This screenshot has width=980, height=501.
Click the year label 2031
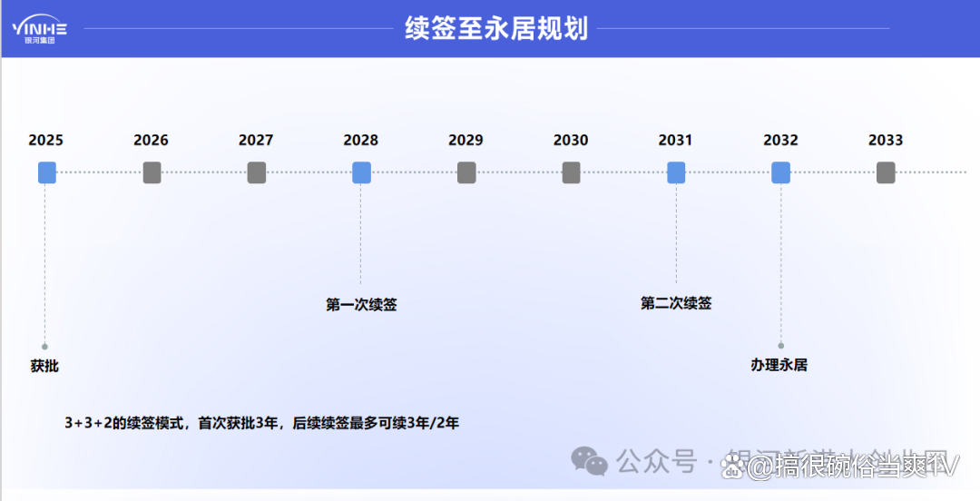pos(675,140)
